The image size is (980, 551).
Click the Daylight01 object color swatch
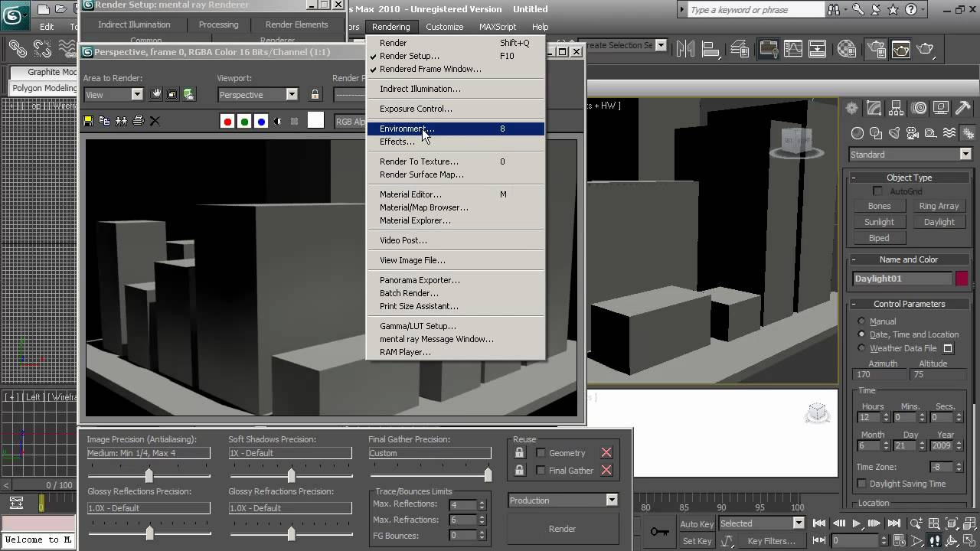coord(962,279)
